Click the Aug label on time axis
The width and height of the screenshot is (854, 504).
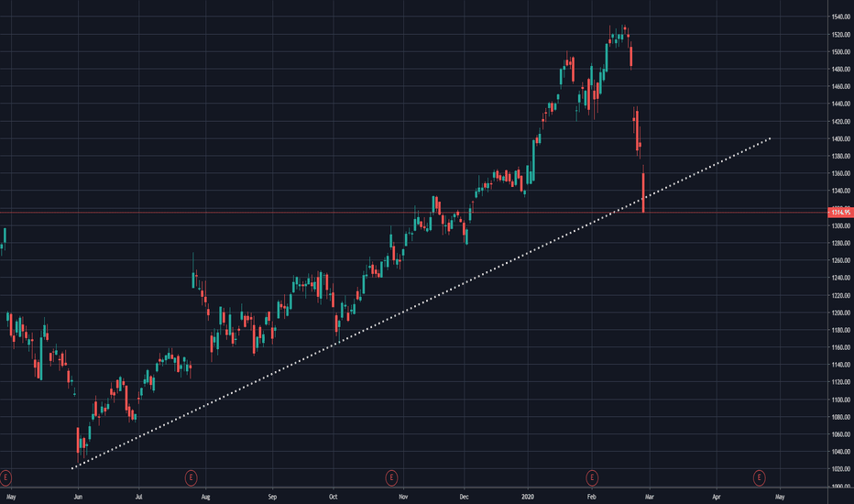coord(205,497)
